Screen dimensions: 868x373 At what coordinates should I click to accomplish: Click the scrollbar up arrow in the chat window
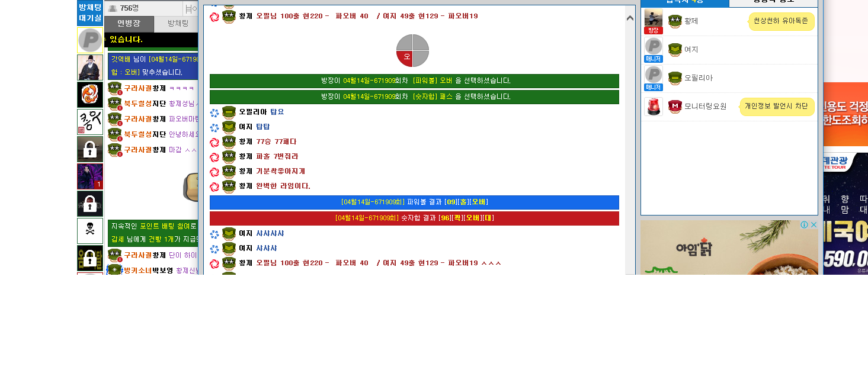coord(630,18)
